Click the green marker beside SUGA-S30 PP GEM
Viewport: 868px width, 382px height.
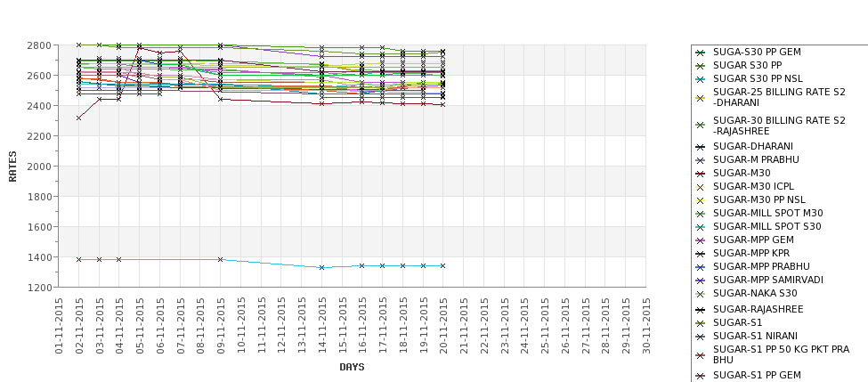pyautogui.click(x=701, y=53)
